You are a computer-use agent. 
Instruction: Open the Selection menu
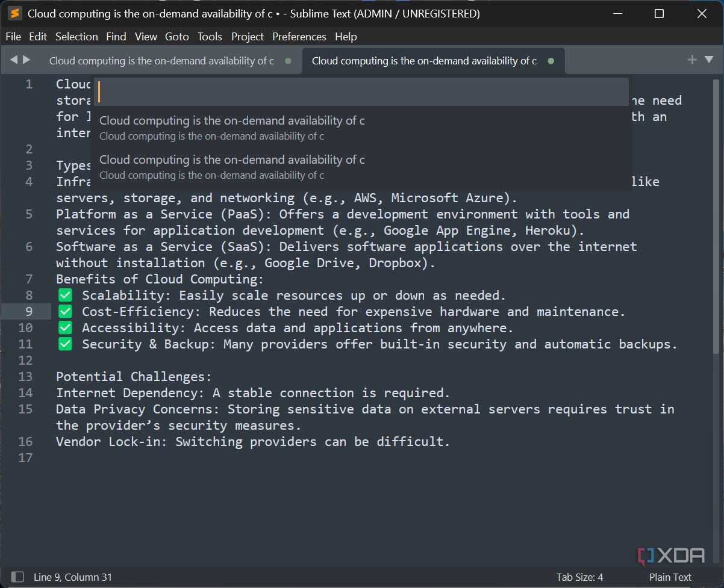(76, 37)
